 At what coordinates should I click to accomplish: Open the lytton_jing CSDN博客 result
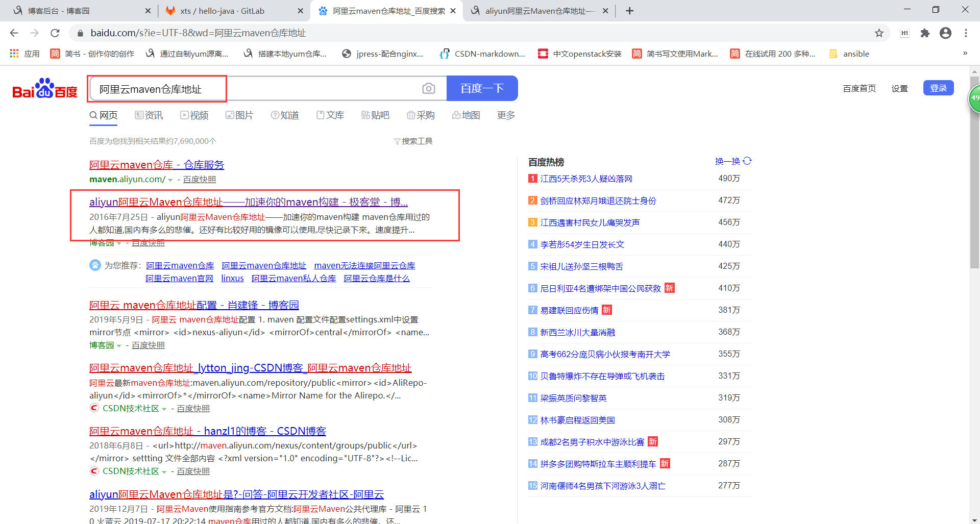click(250, 368)
